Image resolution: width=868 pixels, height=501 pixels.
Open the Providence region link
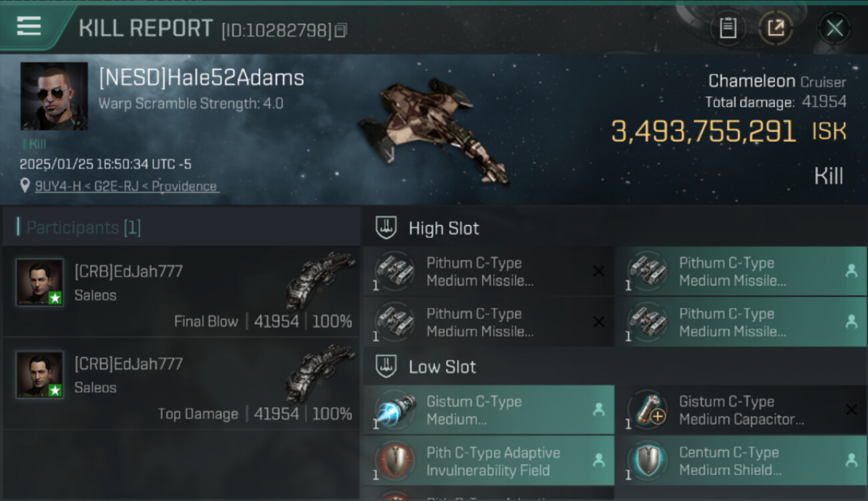point(184,186)
